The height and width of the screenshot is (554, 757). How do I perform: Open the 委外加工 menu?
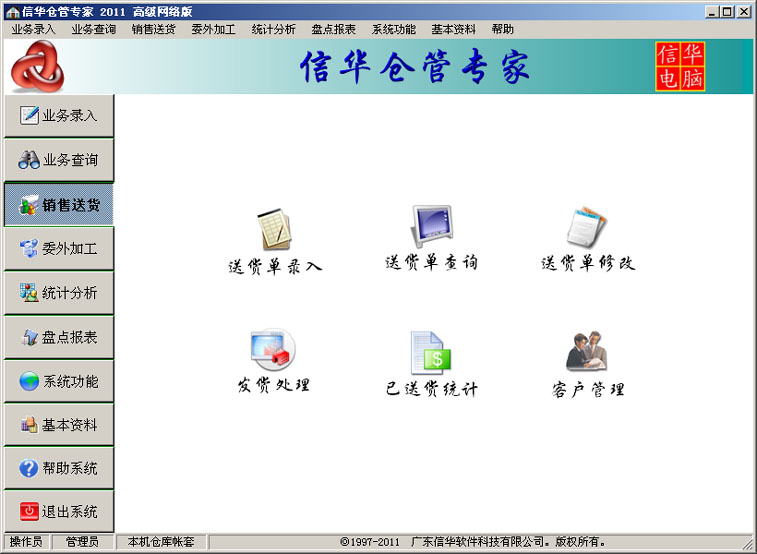click(x=213, y=29)
